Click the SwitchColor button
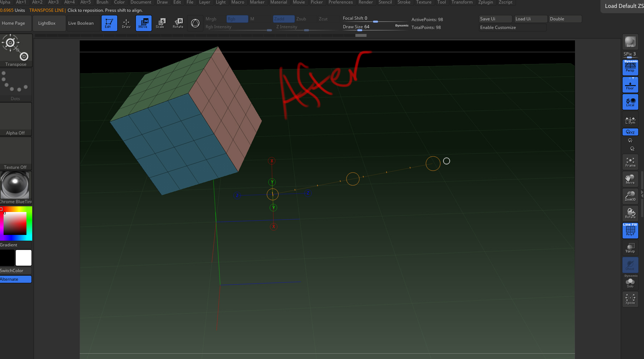Screen dimensions: 644x359 click(x=16, y=271)
